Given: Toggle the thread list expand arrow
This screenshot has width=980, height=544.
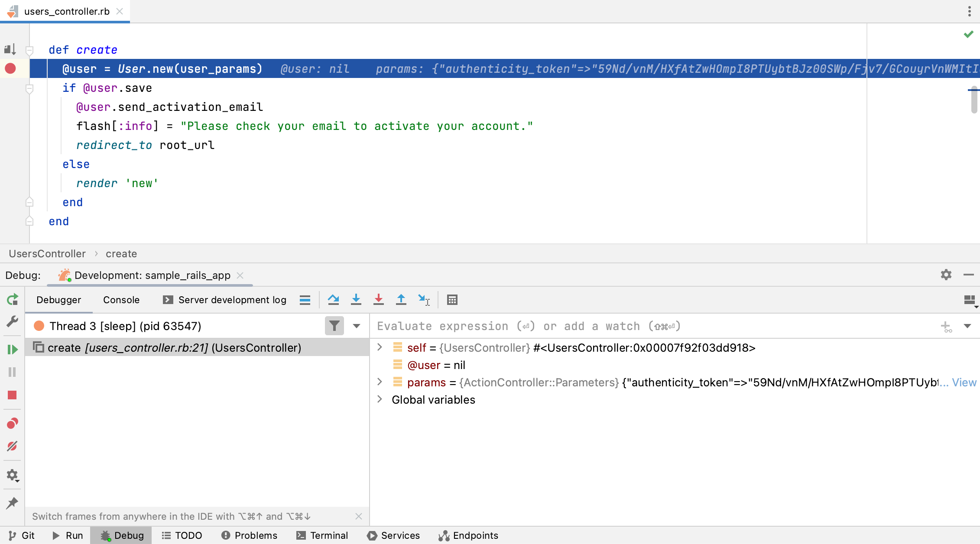Looking at the screenshot, I should point(357,326).
